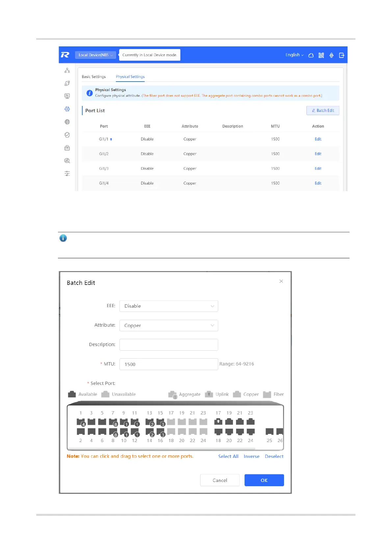Click Edit for port Gi1/4
The image size is (392, 554).
coord(318,183)
